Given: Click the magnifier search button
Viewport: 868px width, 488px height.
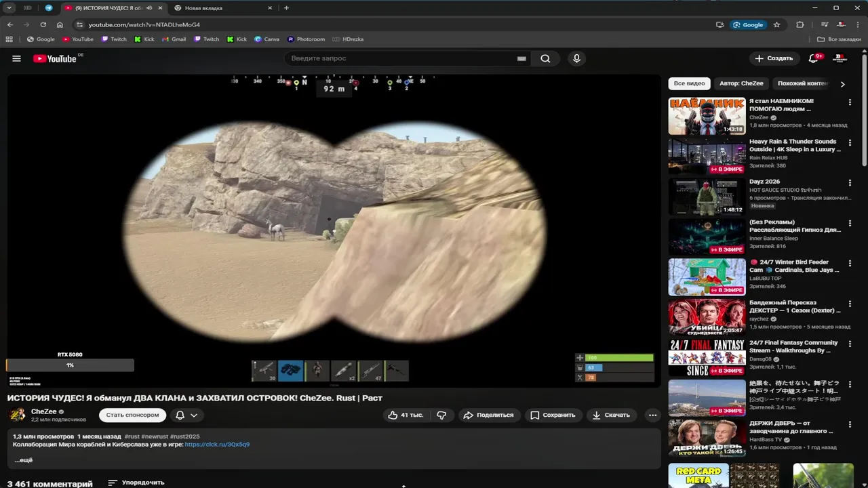Looking at the screenshot, I should pyautogui.click(x=545, y=58).
